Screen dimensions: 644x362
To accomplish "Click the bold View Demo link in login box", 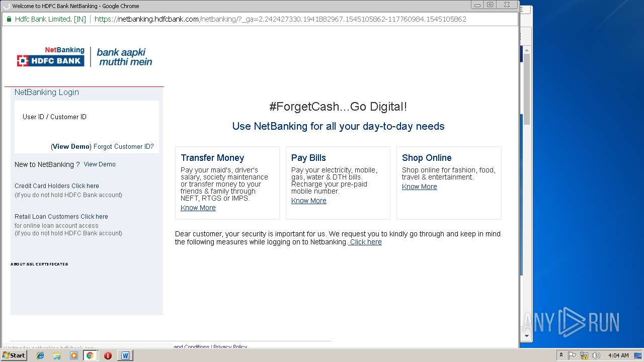I will [x=71, y=147].
